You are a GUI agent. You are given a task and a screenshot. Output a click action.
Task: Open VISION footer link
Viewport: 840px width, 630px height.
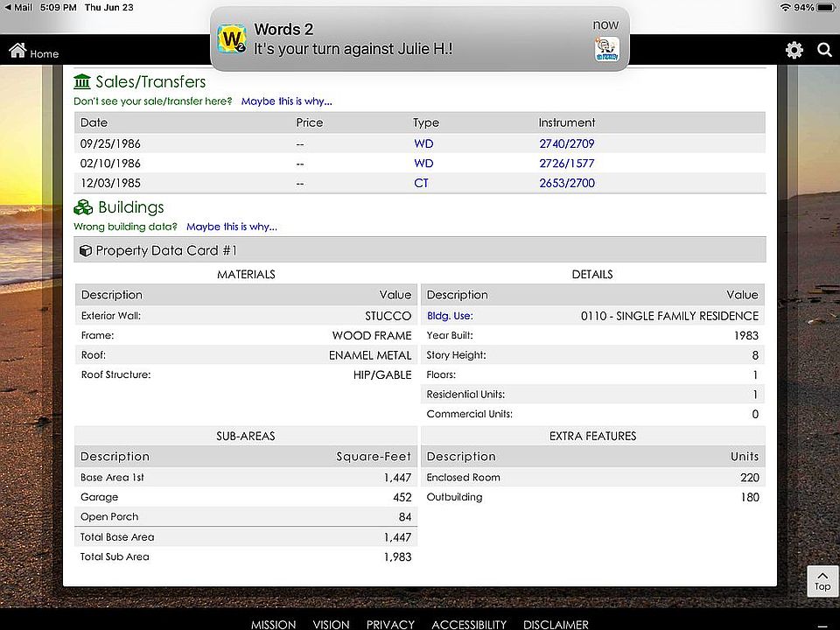coord(331,625)
